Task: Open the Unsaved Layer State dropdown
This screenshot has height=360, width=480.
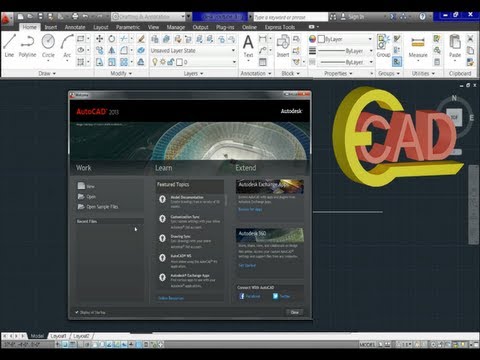Action: pos(193,51)
